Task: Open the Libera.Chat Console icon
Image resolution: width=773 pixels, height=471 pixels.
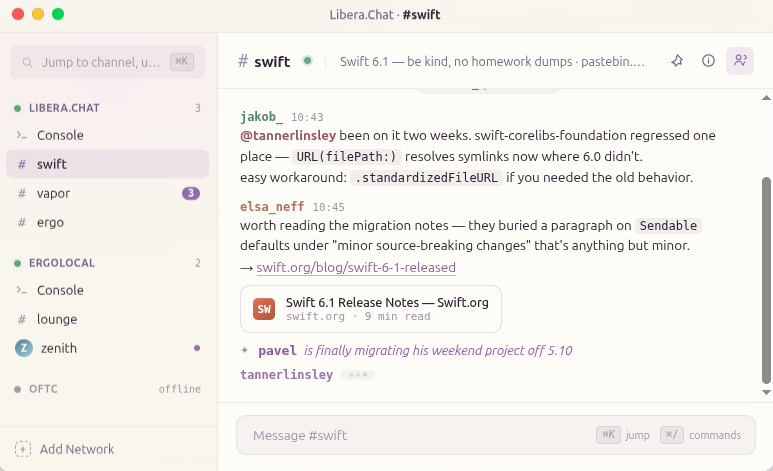Action: pyautogui.click(x=22, y=135)
